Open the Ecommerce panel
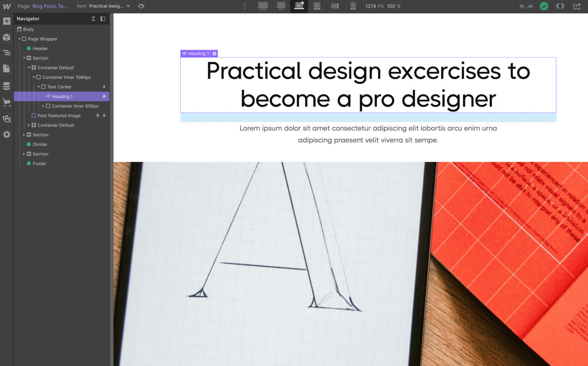The width and height of the screenshot is (588, 366). [x=6, y=102]
